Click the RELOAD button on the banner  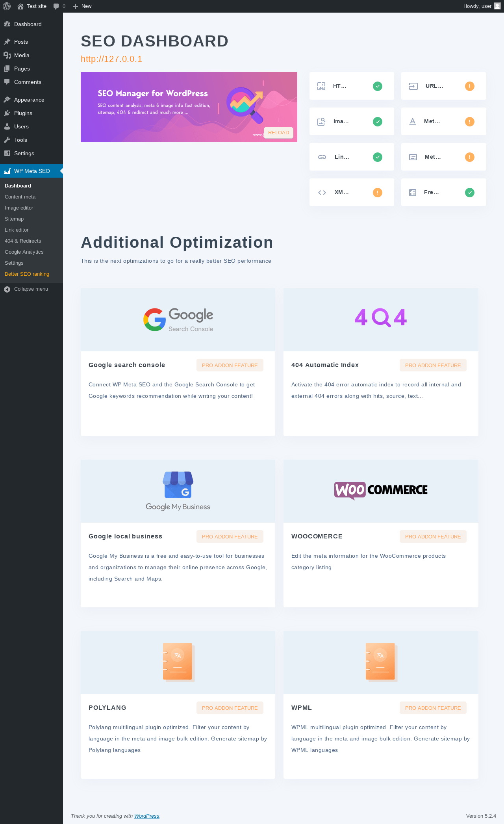click(278, 133)
